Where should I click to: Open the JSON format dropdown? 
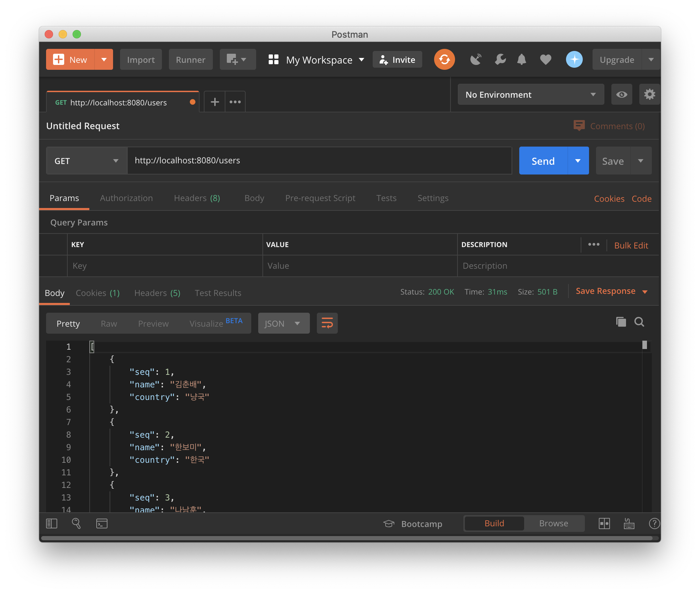point(283,324)
